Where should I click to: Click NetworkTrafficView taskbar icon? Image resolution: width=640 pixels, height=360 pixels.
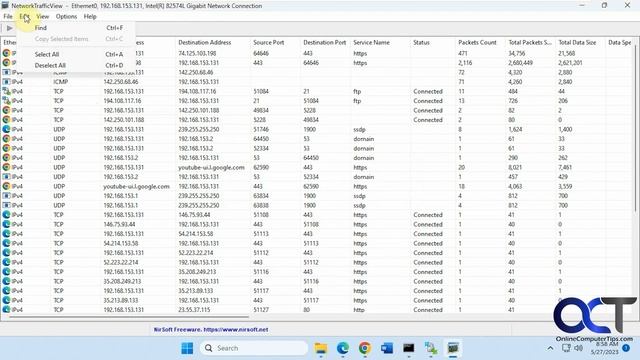click(x=453, y=348)
